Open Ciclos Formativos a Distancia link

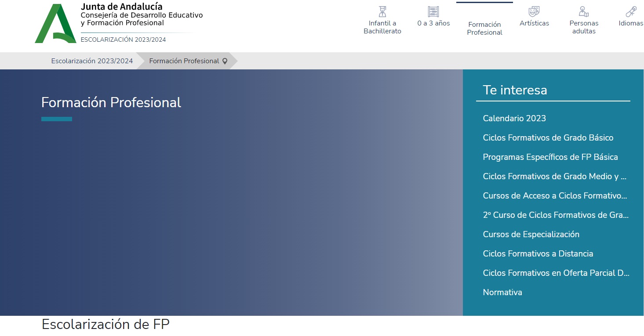[x=538, y=253]
